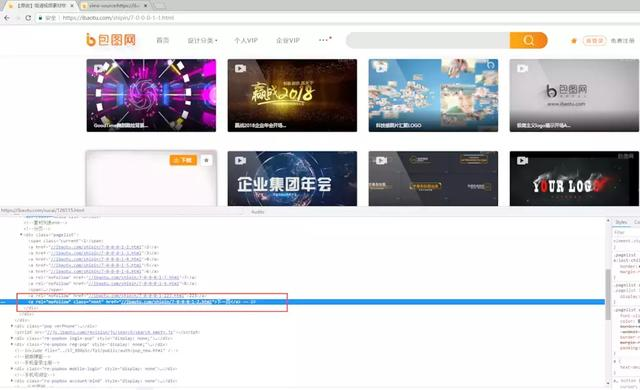Click the orange star icon near the login button

(573, 41)
